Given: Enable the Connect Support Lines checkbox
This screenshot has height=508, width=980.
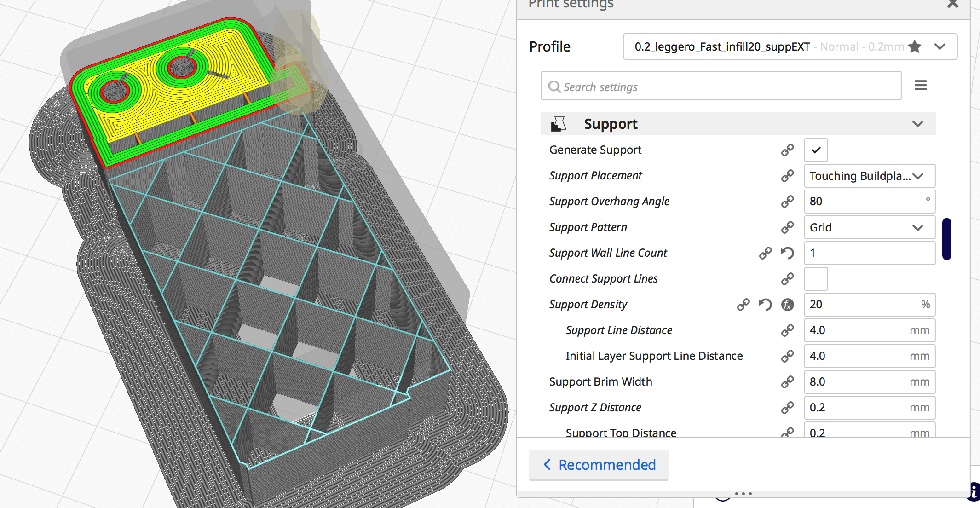Looking at the screenshot, I should click(816, 279).
